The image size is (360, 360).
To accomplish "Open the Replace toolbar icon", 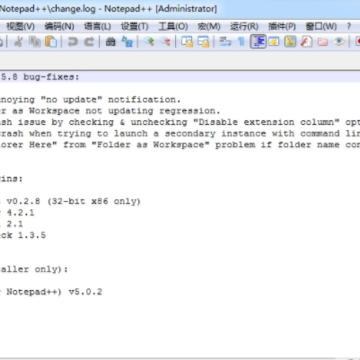I will [x=127, y=42].
